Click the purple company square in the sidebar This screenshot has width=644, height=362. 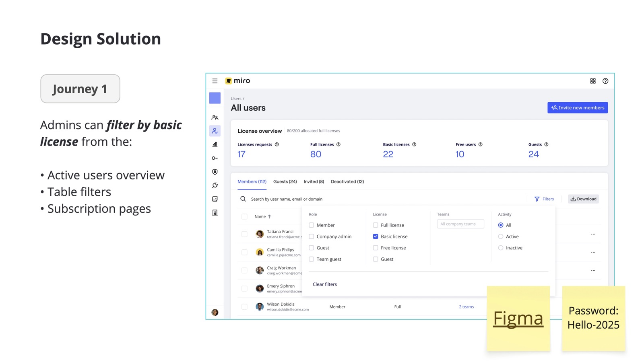pyautogui.click(x=215, y=98)
